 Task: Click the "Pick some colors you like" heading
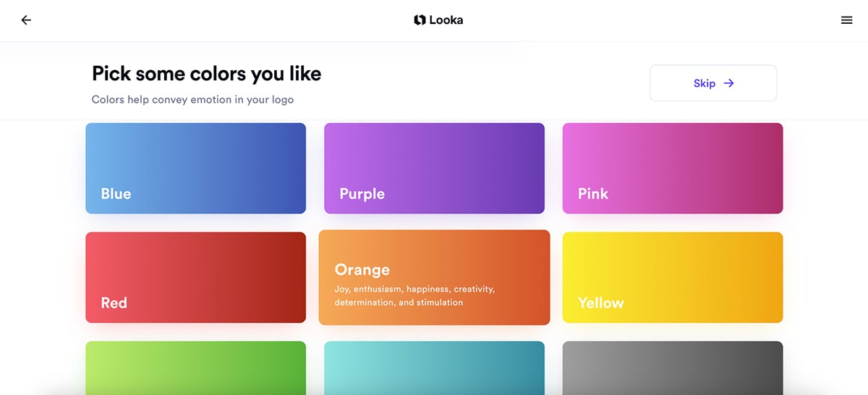click(206, 74)
